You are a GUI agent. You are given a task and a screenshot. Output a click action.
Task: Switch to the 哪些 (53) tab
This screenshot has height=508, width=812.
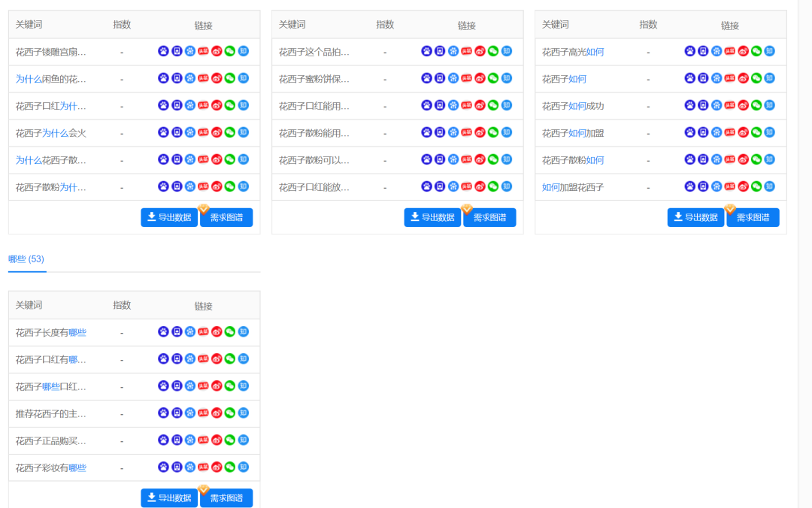click(26, 259)
